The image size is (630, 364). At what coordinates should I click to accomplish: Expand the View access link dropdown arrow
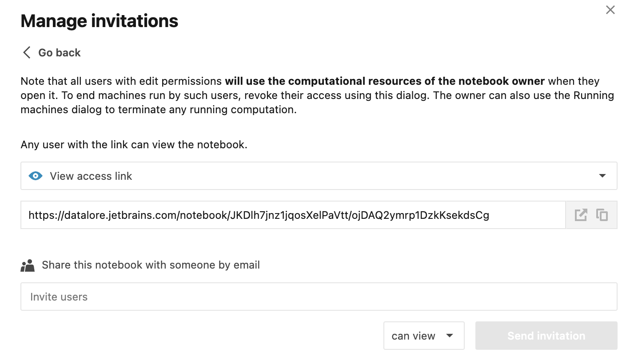coord(602,176)
